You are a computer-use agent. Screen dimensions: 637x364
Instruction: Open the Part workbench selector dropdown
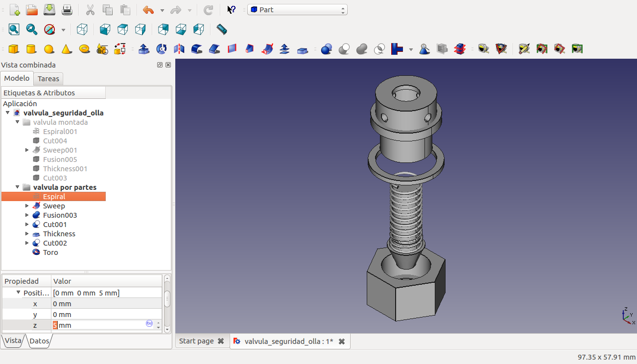click(x=297, y=10)
